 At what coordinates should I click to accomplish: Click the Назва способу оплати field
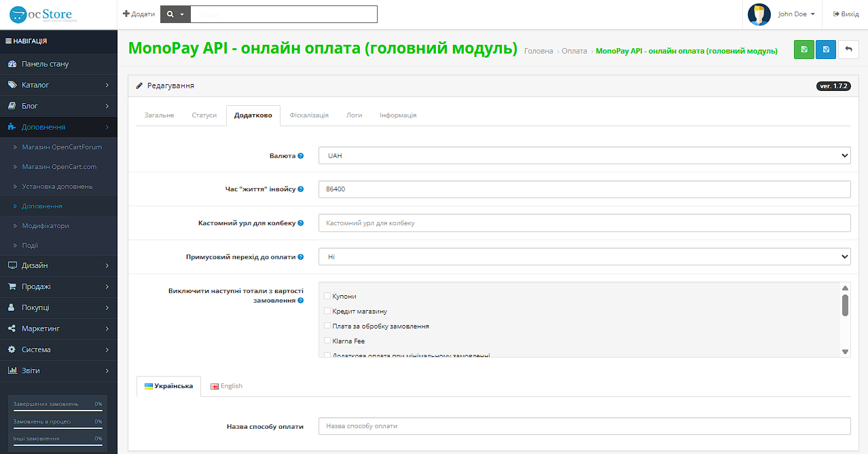[584, 426]
